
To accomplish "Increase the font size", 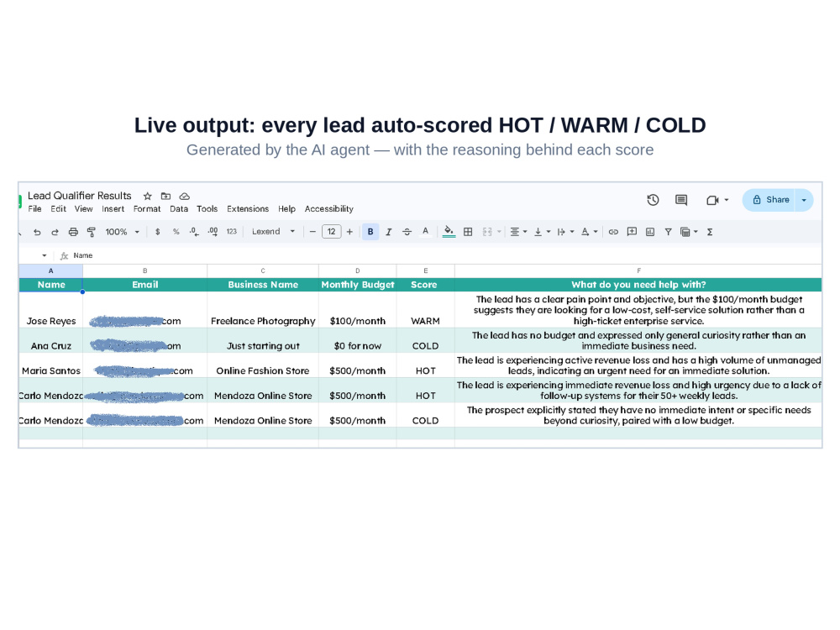I will (x=349, y=232).
